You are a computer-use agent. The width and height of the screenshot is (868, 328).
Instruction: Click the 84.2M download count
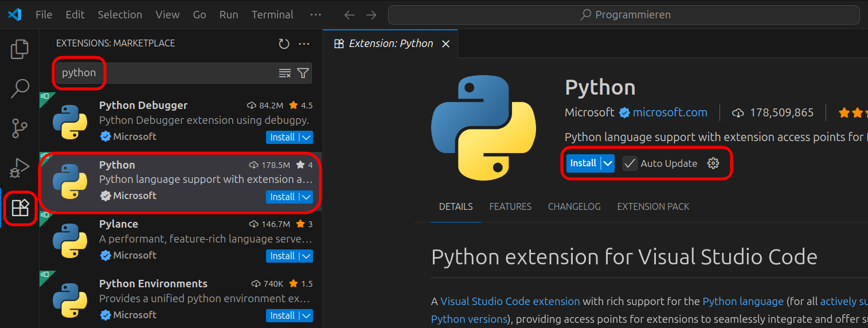click(271, 106)
